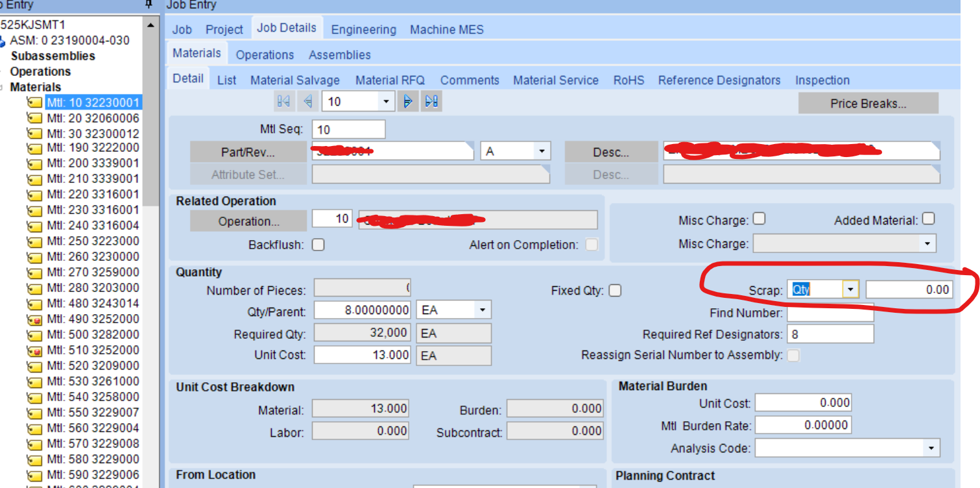Click the Required Ref Designators field
This screenshot has width=980, height=488.
tap(830, 334)
